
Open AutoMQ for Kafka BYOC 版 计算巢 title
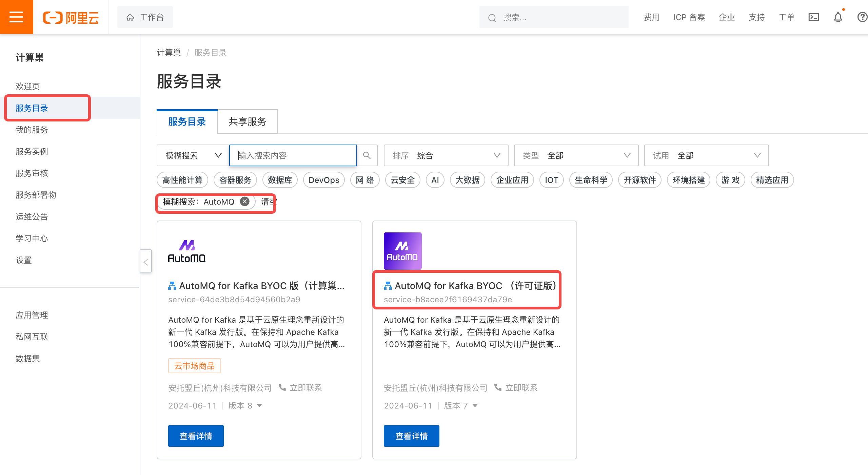(x=262, y=286)
